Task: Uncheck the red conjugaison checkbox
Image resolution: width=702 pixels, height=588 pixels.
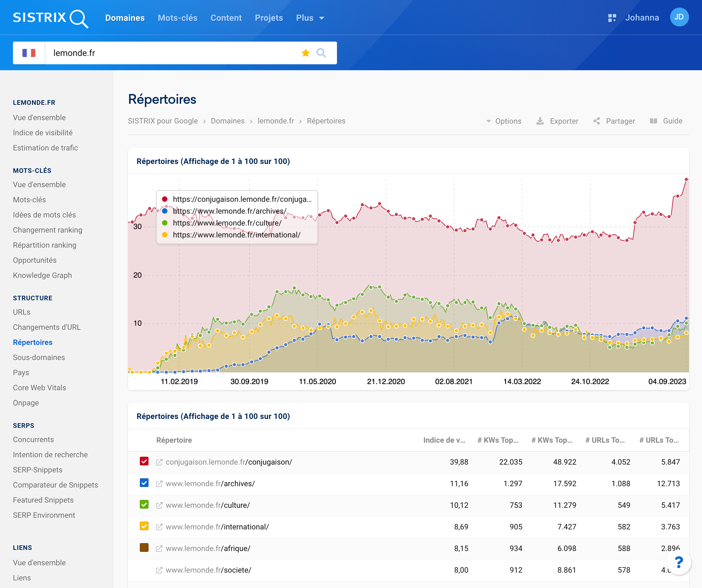Action: click(x=144, y=461)
